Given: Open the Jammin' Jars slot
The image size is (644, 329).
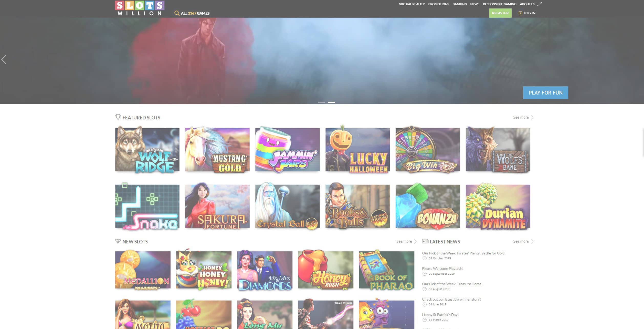Looking at the screenshot, I should (288, 150).
